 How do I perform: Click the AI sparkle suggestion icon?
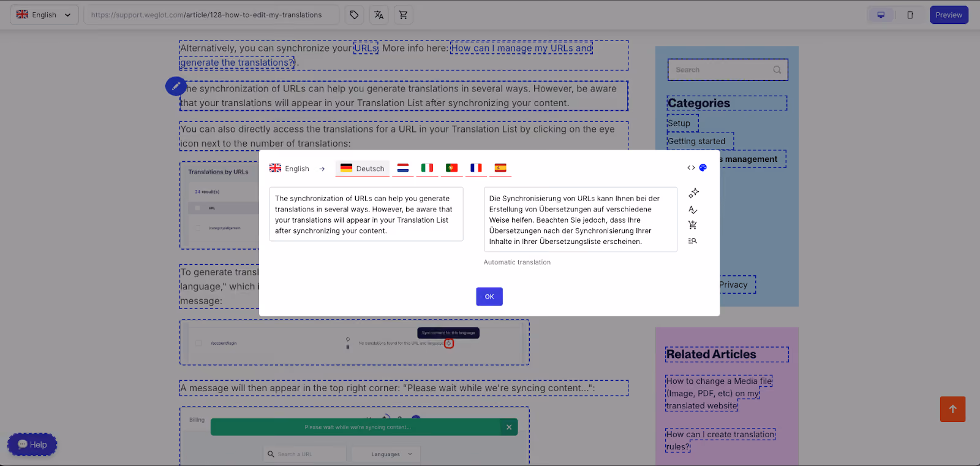click(693, 193)
